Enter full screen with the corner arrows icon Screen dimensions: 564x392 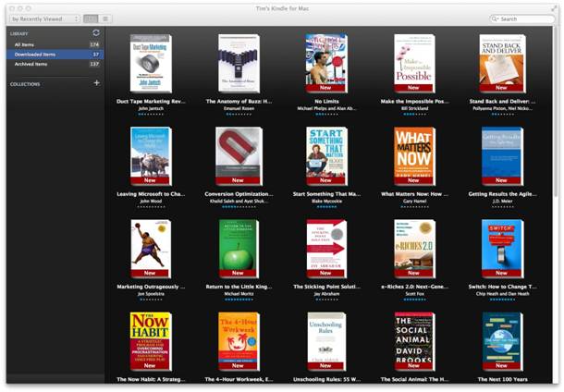pyautogui.click(x=554, y=7)
